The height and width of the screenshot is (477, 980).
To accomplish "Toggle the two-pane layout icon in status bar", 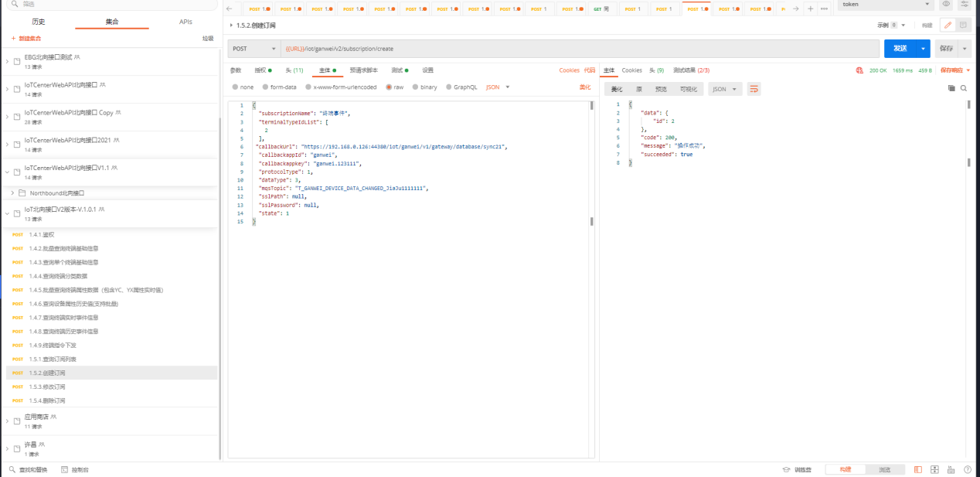I will 917,469.
